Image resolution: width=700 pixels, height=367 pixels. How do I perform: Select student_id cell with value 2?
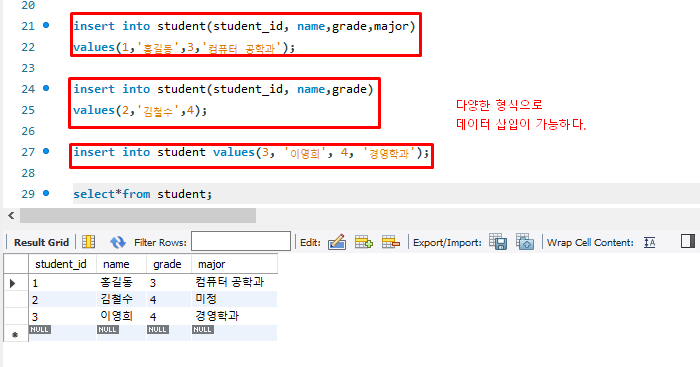click(x=62, y=299)
